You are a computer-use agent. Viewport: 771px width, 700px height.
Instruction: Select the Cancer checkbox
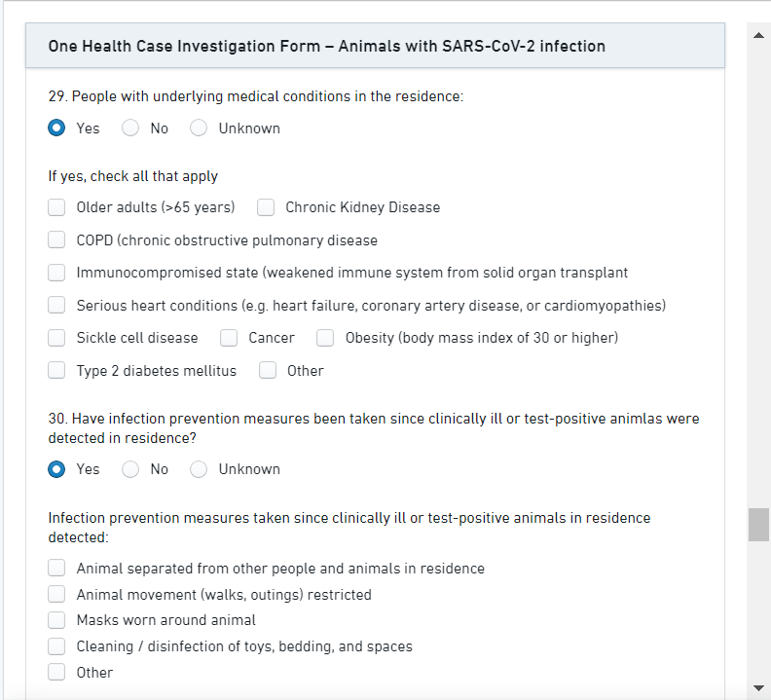pos(229,338)
